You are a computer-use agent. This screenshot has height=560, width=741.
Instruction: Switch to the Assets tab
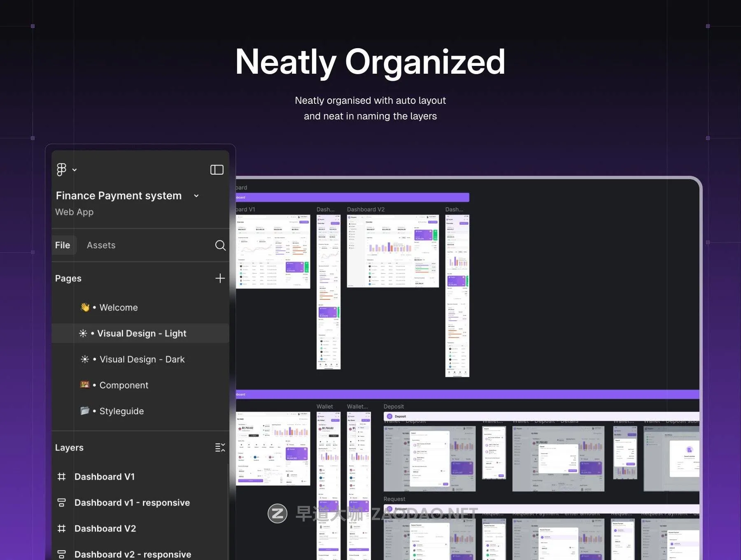click(101, 245)
